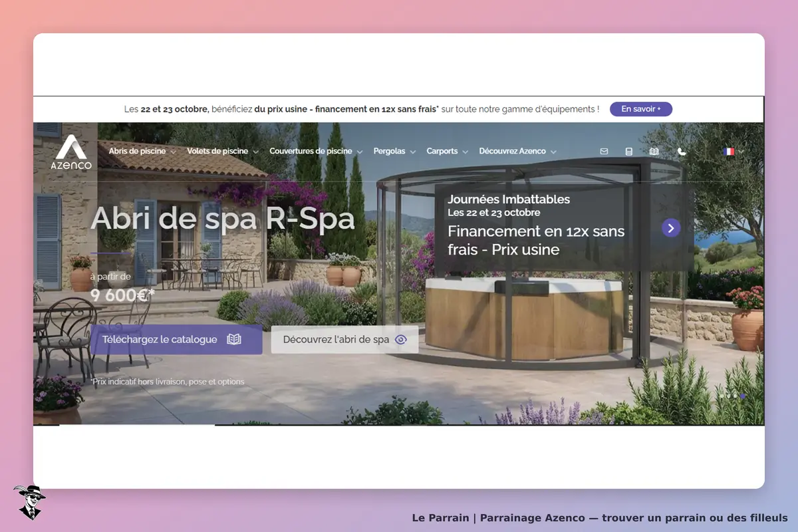The height and width of the screenshot is (532, 798).
Task: Click Découvrez l'abri de spa button
Action: tap(344, 339)
